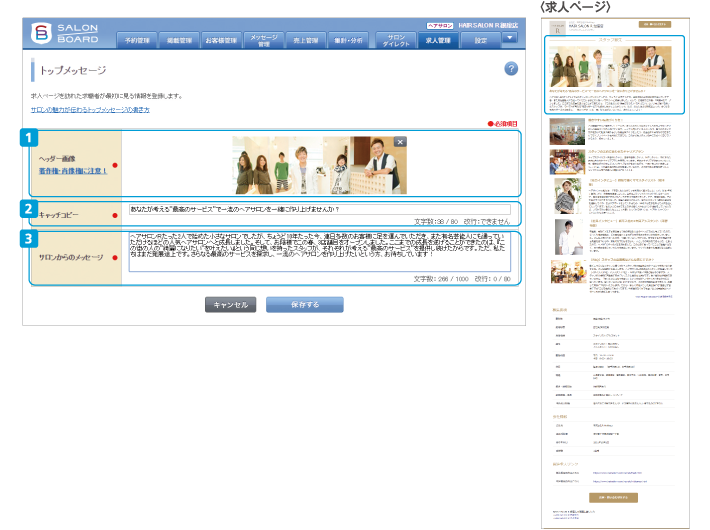Select the 求人管理 tab

pos(437,41)
